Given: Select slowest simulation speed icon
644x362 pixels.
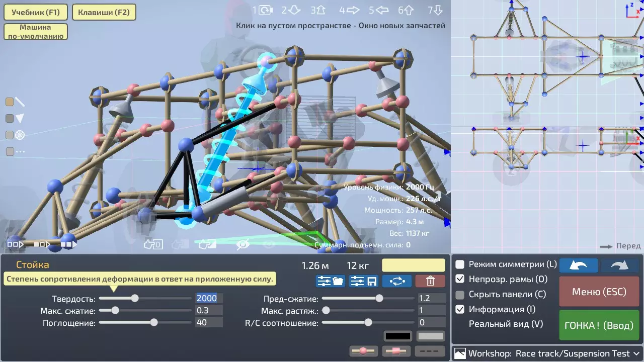Looking at the screenshot, I should tap(15, 245).
